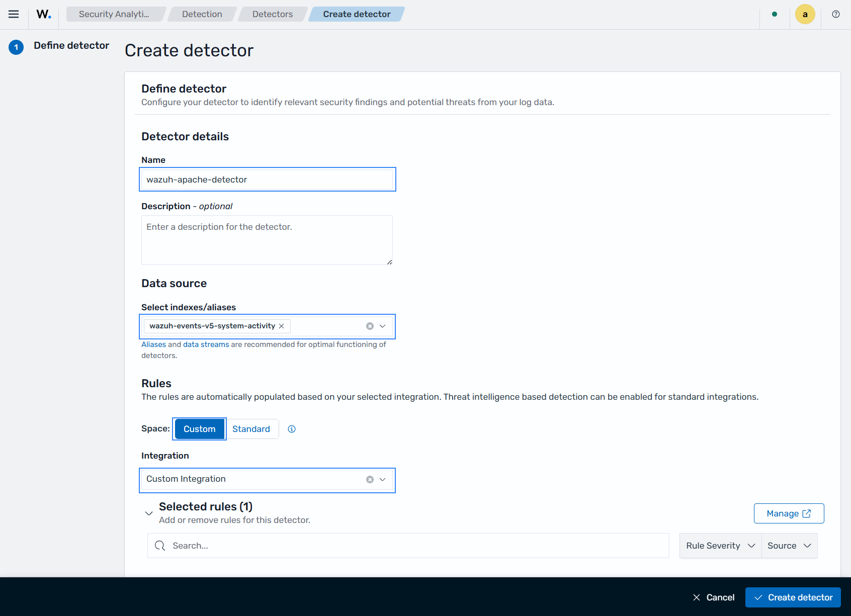Collapse the Selected rules section
This screenshot has height=616, width=851.
point(149,513)
